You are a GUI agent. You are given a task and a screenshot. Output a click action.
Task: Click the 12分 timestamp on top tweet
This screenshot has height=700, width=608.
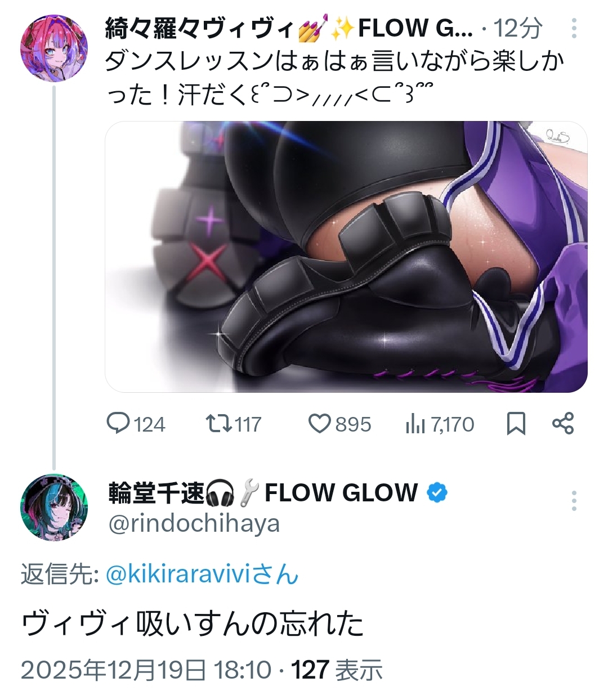coord(518,28)
